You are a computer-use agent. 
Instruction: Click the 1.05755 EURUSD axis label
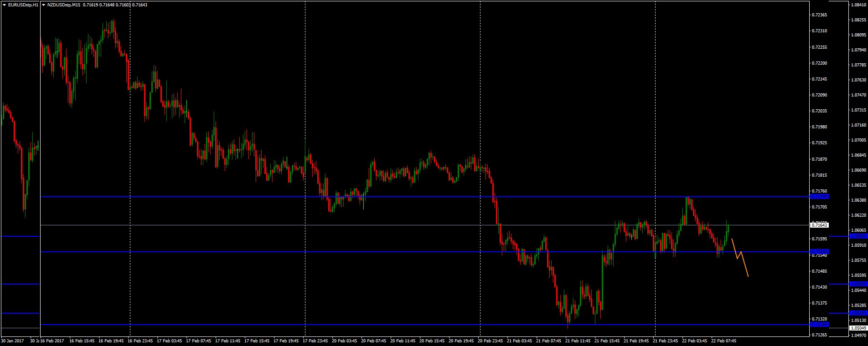pyautogui.click(x=858, y=260)
